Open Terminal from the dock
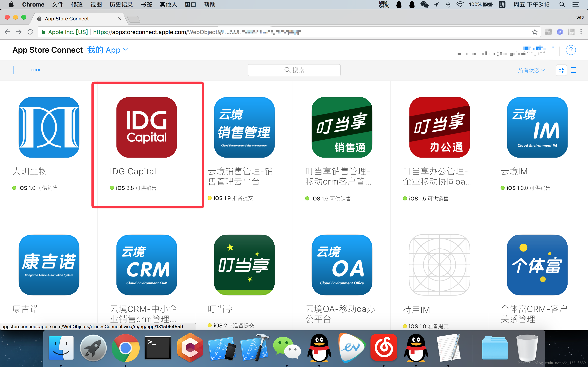Image resolution: width=588 pixels, height=367 pixels. pyautogui.click(x=158, y=348)
